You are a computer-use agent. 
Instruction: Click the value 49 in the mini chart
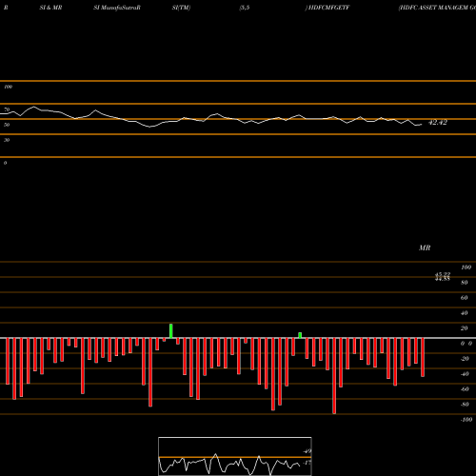click(307, 451)
